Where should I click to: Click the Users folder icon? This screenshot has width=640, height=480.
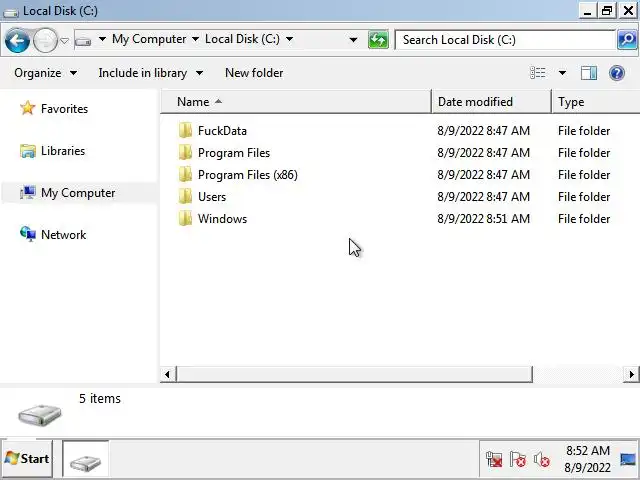point(185,197)
